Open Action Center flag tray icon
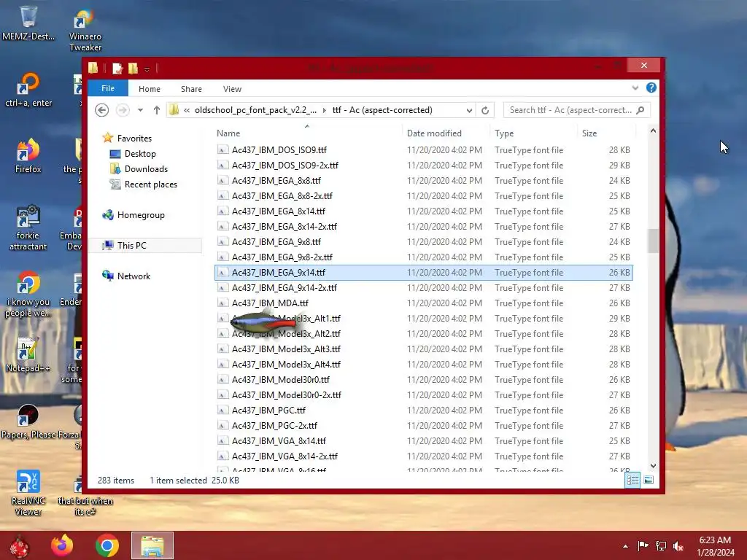 (643, 545)
